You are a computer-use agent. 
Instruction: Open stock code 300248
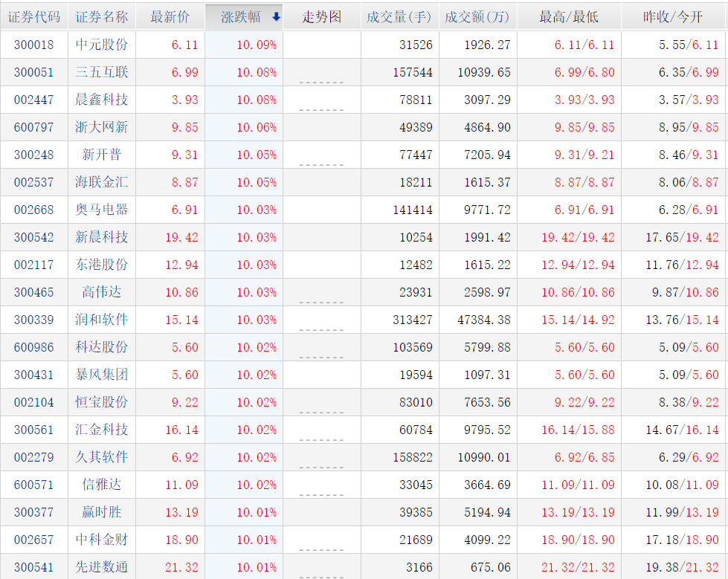pyautogui.click(x=34, y=155)
